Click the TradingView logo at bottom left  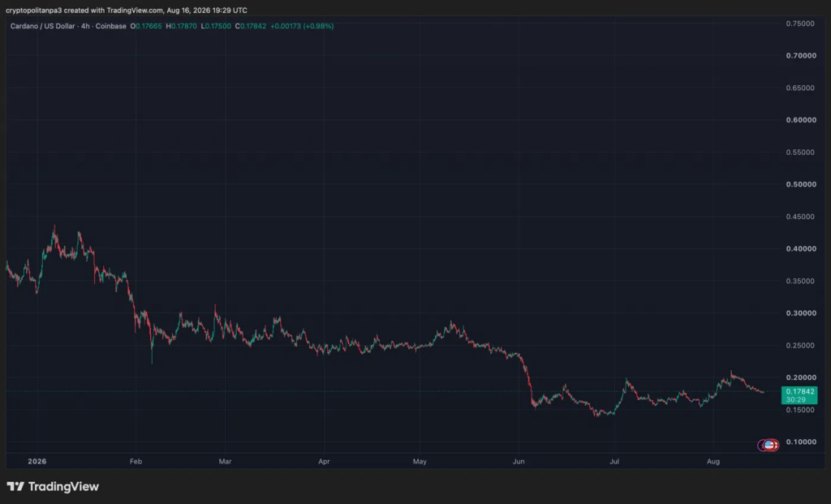click(x=53, y=486)
